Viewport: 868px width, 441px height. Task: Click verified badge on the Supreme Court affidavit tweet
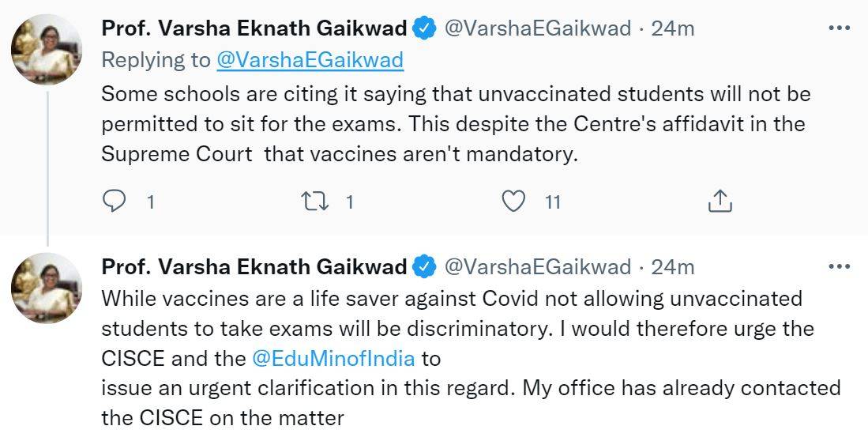click(x=426, y=29)
